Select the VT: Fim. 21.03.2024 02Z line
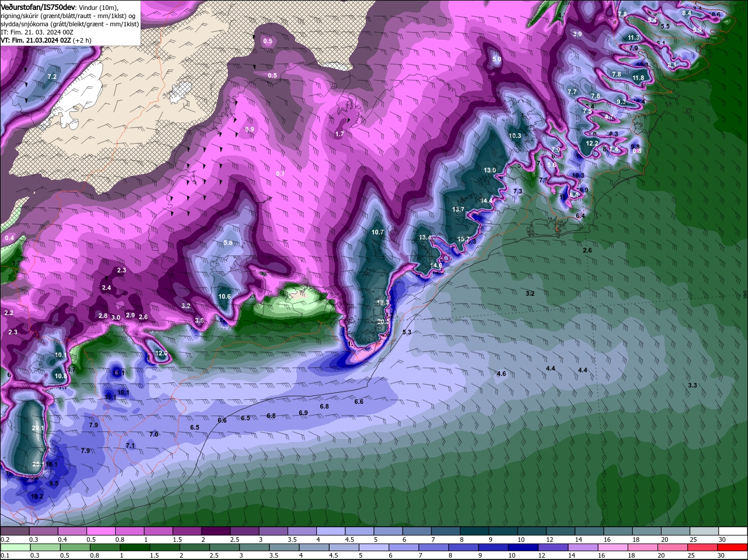This screenshot has height=560, width=748. (x=35, y=40)
